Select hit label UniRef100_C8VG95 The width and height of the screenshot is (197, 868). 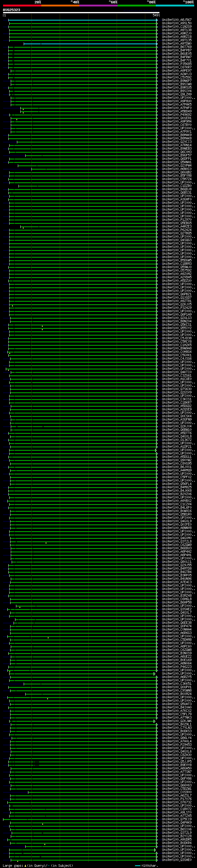point(177,464)
